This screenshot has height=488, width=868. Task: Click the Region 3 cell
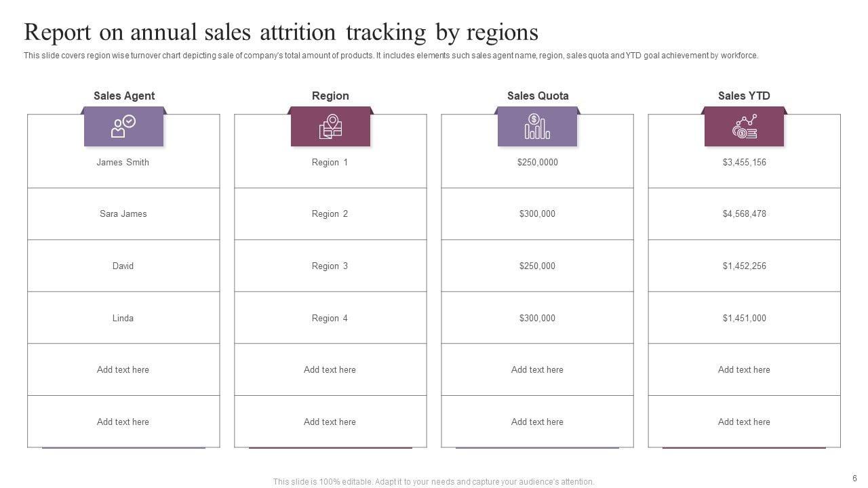click(x=330, y=266)
